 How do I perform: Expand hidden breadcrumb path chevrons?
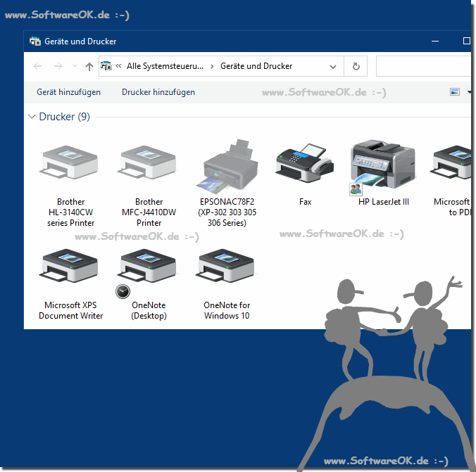[x=118, y=66]
